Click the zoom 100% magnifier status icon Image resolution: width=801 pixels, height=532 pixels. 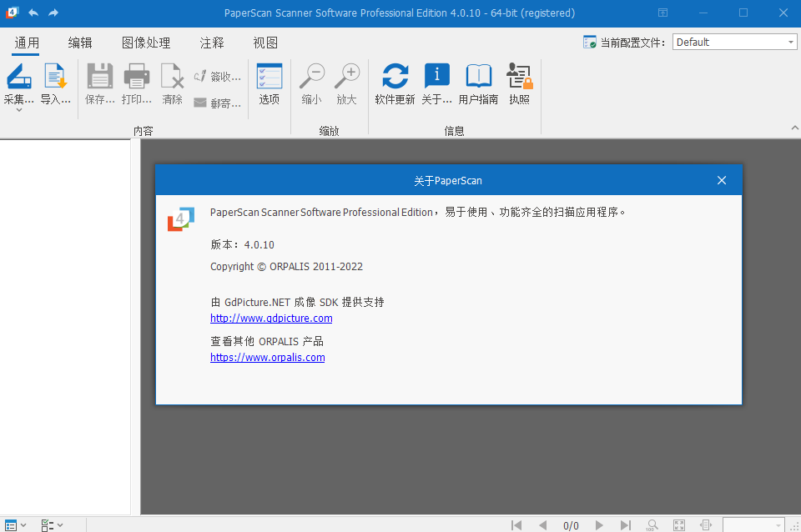coord(652,524)
